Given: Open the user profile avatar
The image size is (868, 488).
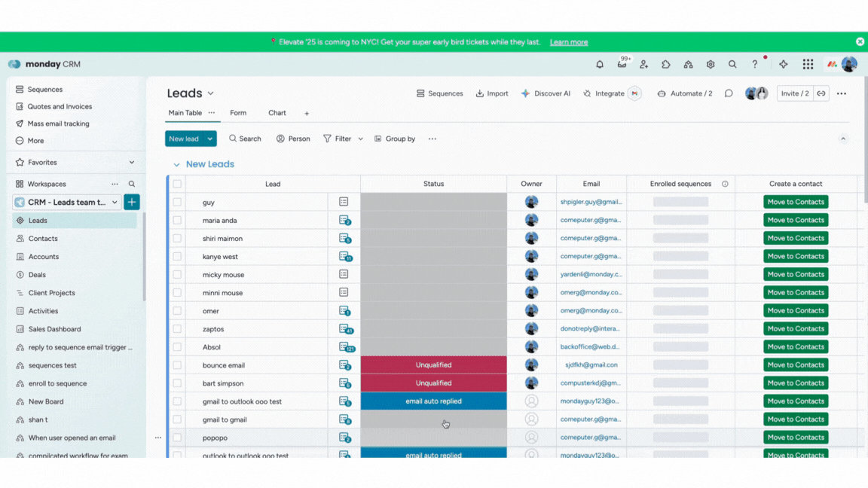Looking at the screenshot, I should (x=849, y=64).
